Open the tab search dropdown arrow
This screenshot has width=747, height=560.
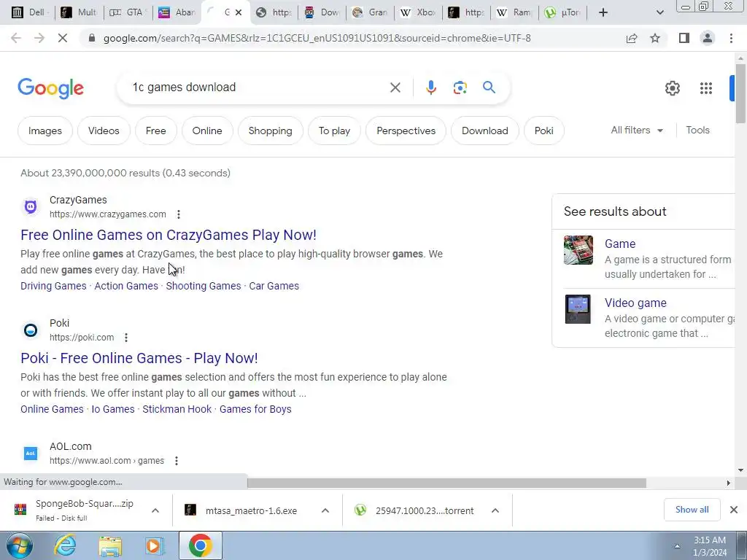coord(659,12)
